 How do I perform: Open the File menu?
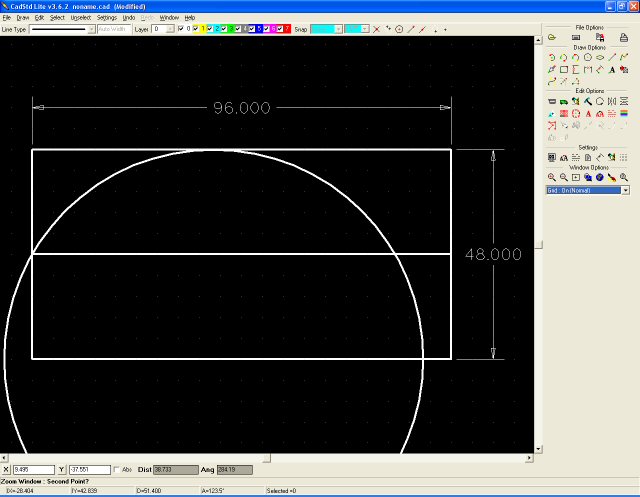coord(7,18)
